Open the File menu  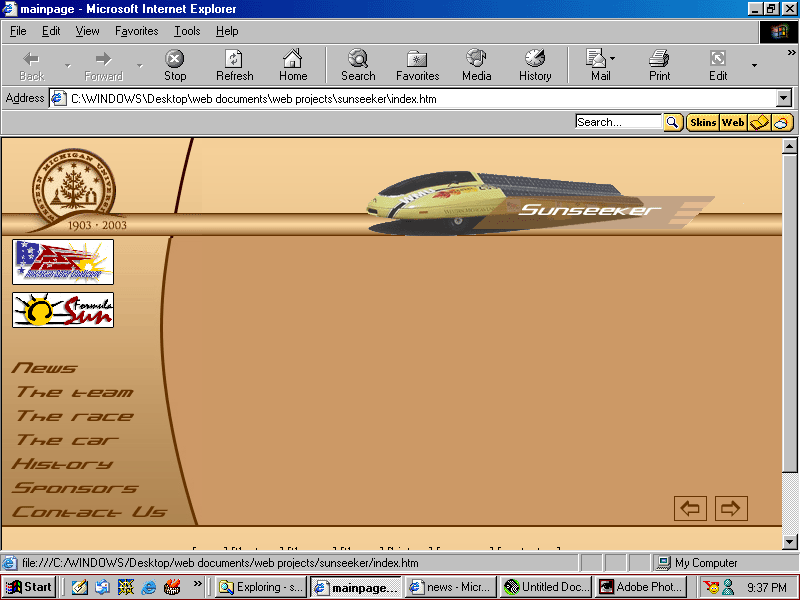coord(18,31)
